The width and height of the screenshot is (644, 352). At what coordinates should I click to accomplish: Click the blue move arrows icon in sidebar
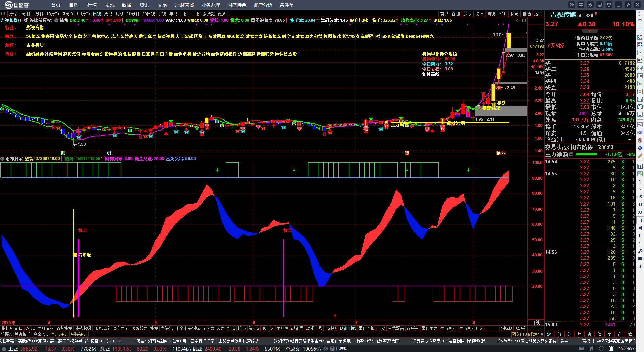640,148
